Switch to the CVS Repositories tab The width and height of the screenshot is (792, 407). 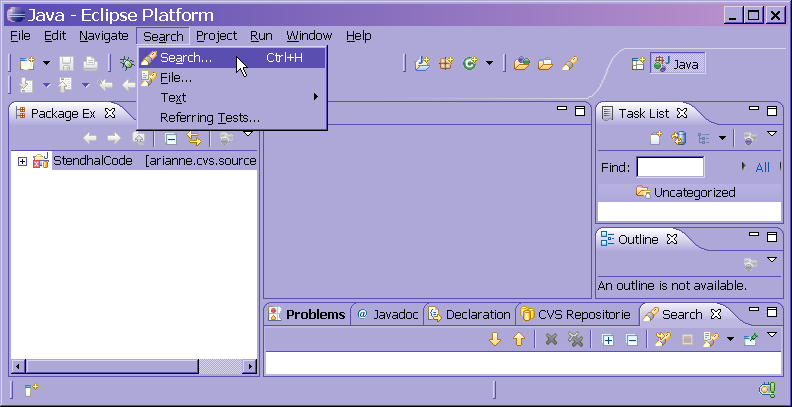[576, 315]
